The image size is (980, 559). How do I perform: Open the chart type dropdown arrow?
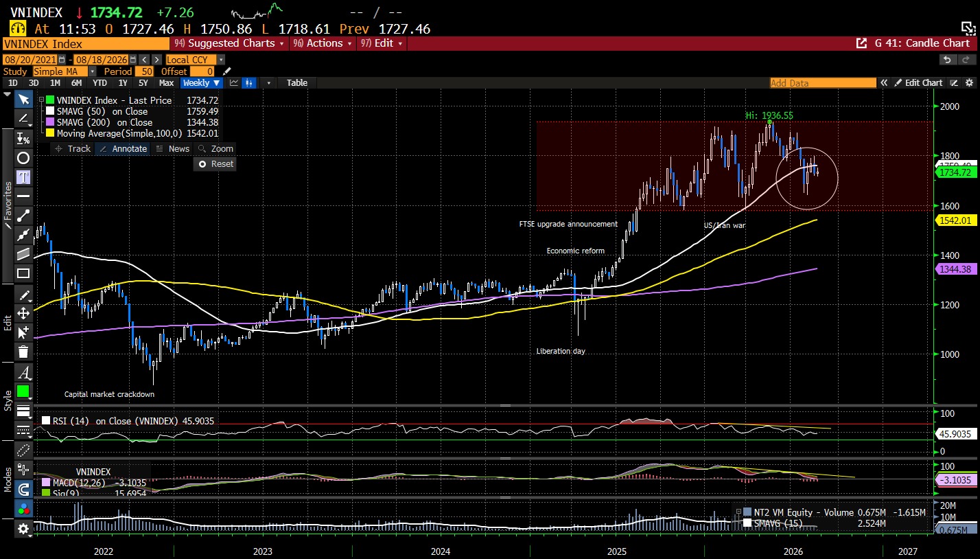(x=268, y=83)
